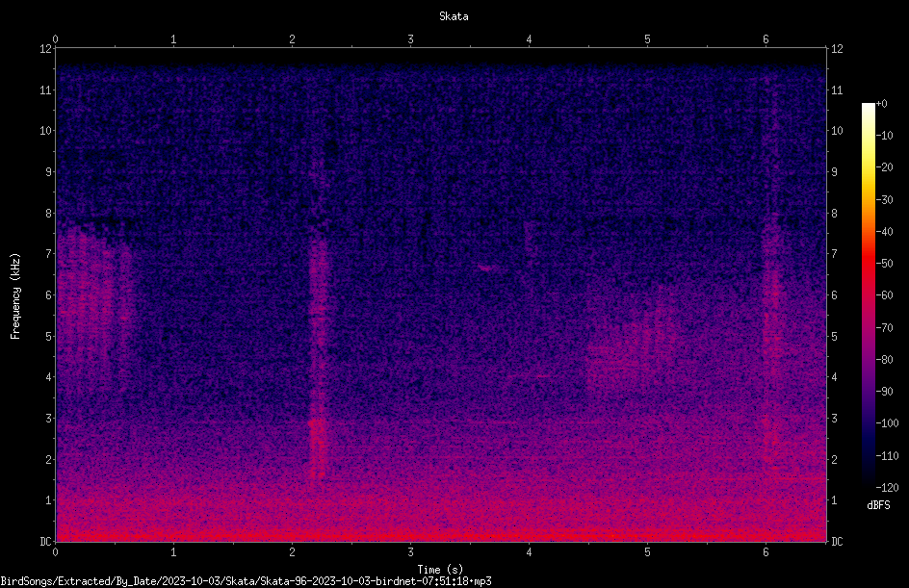The height and width of the screenshot is (588, 909).
Task: Click '5' on the right frequency axis
Action: (x=834, y=337)
